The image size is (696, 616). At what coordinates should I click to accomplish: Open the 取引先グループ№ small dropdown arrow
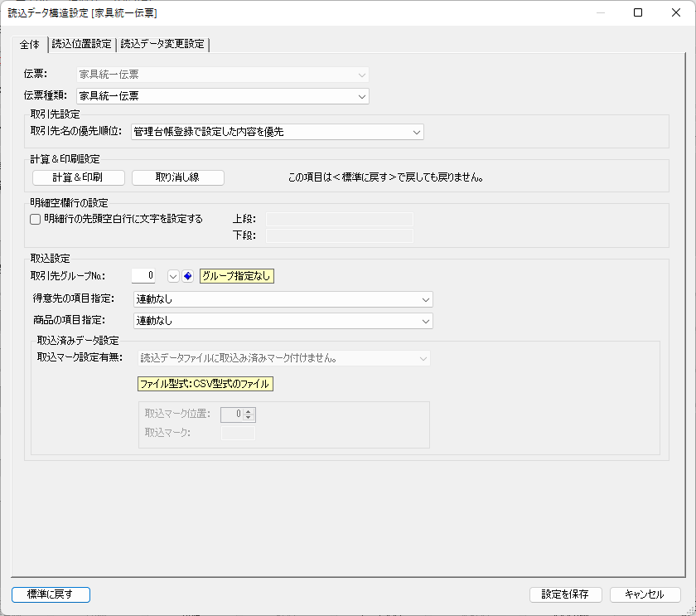tap(173, 276)
